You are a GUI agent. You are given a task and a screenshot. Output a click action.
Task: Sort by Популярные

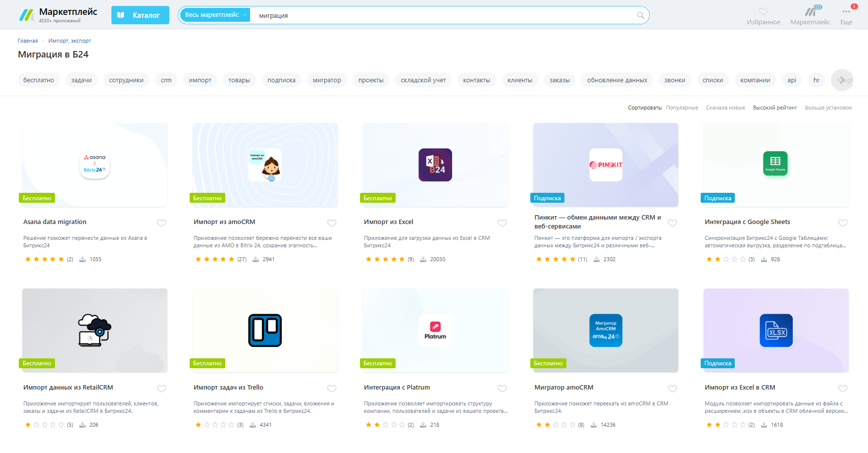point(682,108)
